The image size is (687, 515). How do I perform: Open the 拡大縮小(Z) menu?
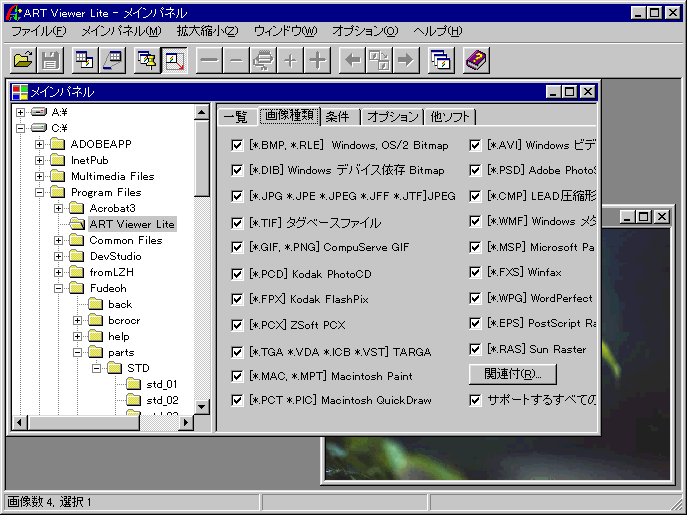[x=208, y=31]
